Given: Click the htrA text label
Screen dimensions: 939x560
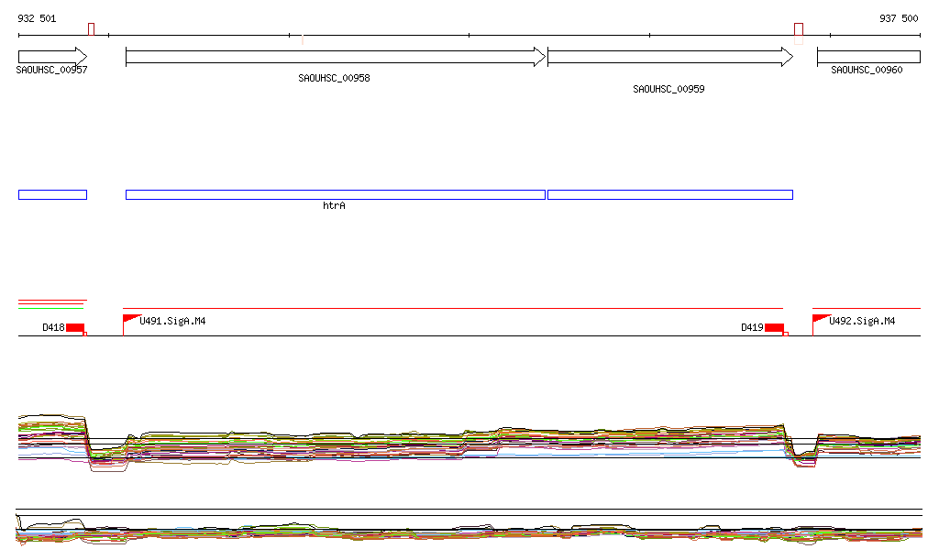Looking at the screenshot, I should point(334,206).
